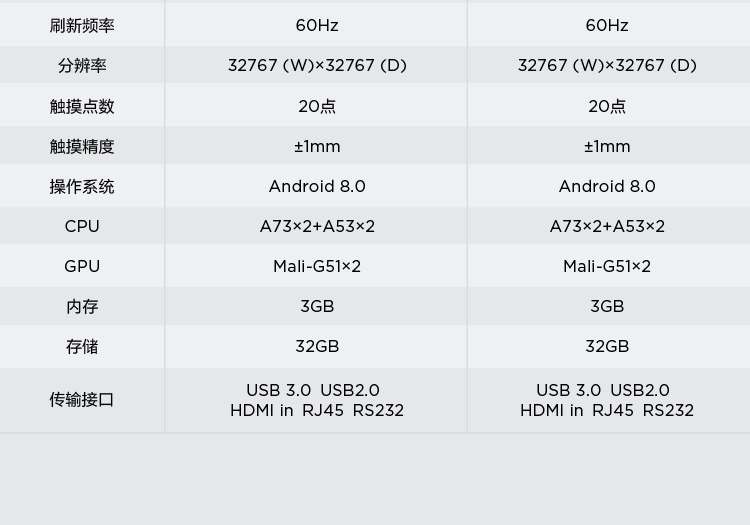Click the 触摸点数 label cell
Screen dimensions: 750x525
pos(82,106)
